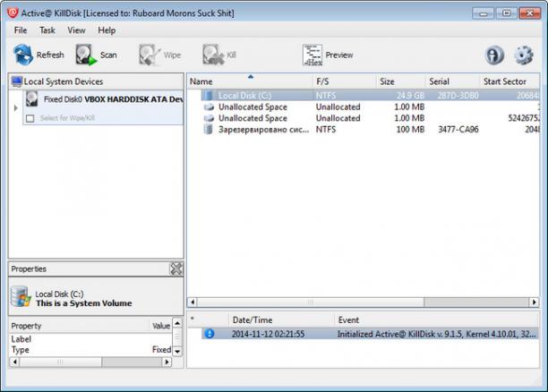Click the Date/Time log column header
548x392 pixels.
(282, 320)
